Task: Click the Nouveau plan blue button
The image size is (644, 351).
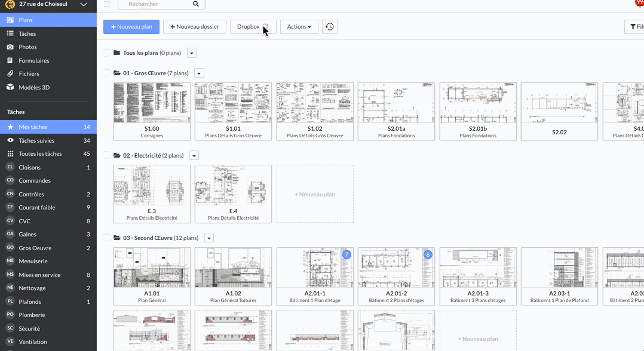Action: click(131, 27)
